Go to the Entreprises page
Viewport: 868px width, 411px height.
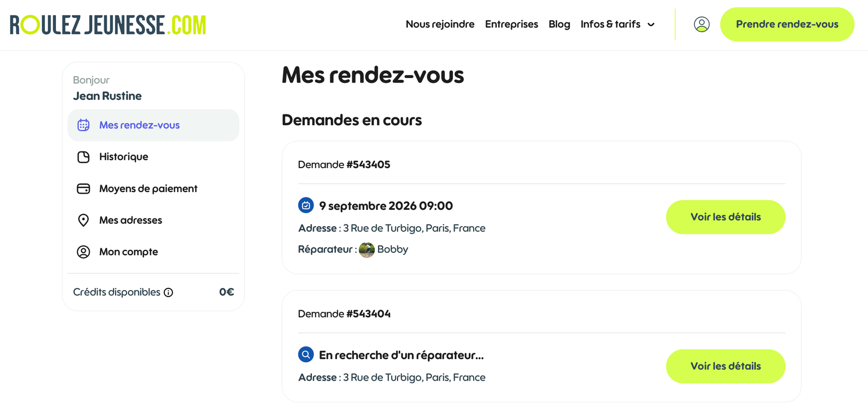(x=512, y=24)
